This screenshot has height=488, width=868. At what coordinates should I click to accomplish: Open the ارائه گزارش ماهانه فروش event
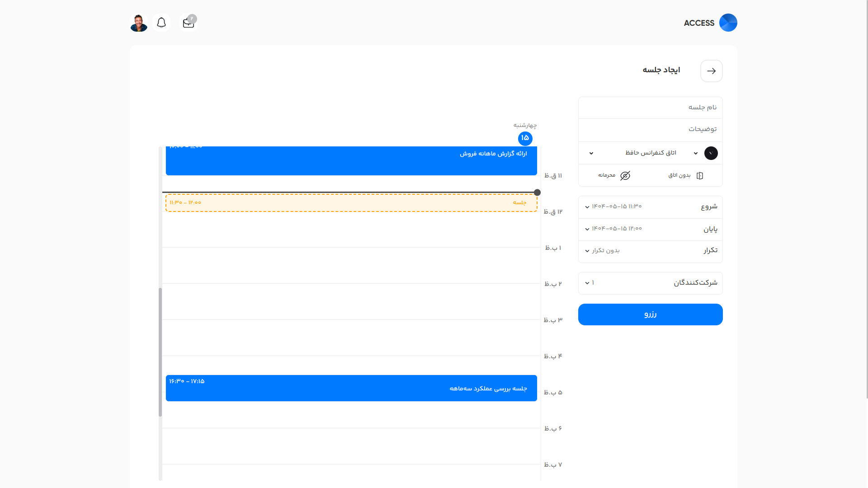pyautogui.click(x=351, y=160)
